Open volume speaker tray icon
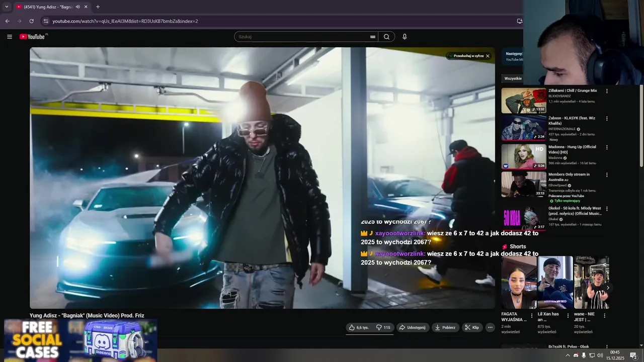 tap(600, 355)
